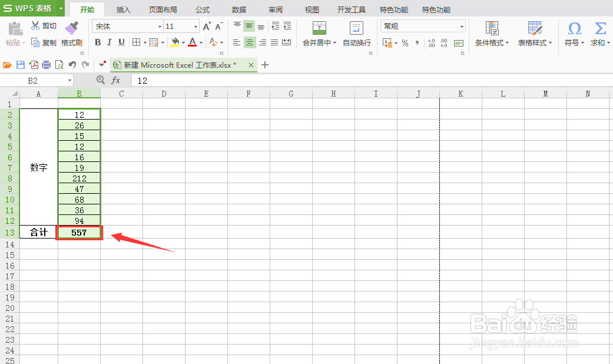Decrease font size with A- icon

[x=219, y=26]
